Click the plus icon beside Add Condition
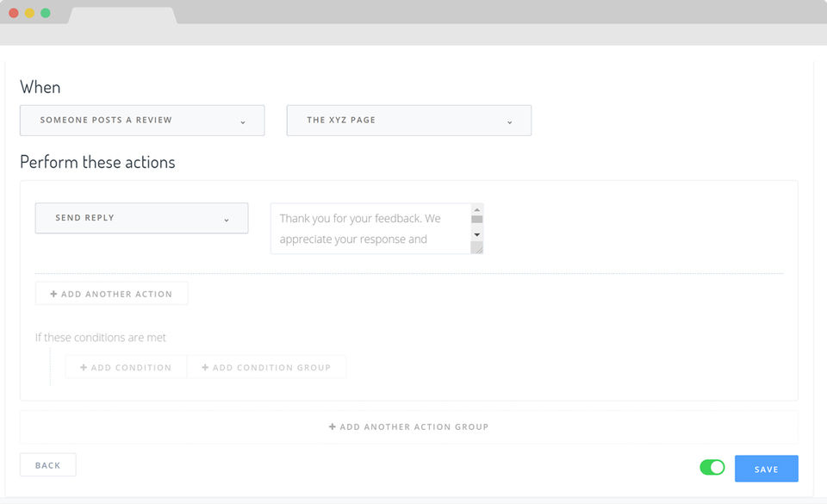The image size is (827, 504). [x=84, y=368]
